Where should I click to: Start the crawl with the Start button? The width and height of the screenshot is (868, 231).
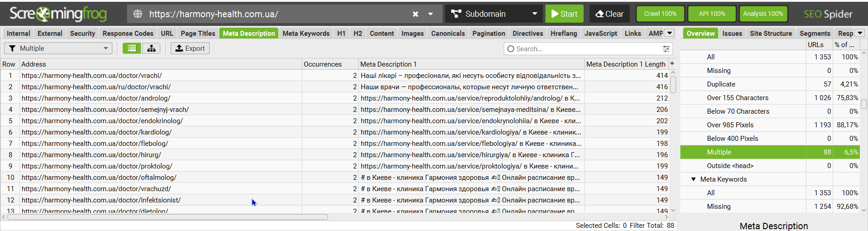pyautogui.click(x=564, y=14)
